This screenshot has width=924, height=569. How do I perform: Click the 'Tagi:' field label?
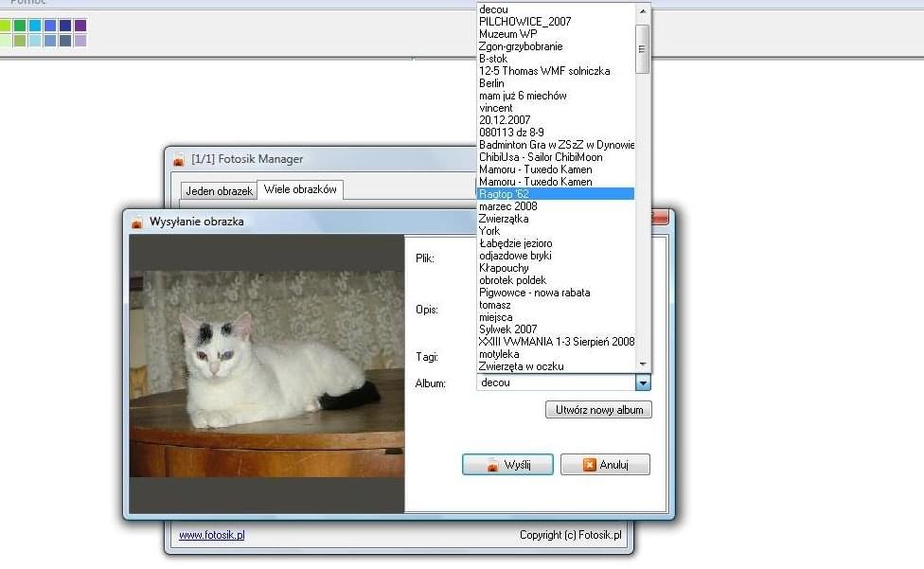point(427,357)
